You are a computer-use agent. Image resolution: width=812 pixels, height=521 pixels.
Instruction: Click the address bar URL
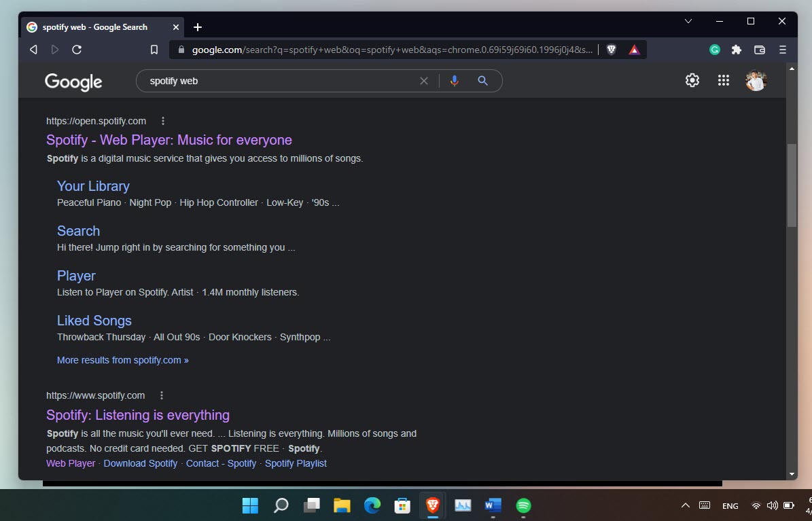[x=392, y=50]
